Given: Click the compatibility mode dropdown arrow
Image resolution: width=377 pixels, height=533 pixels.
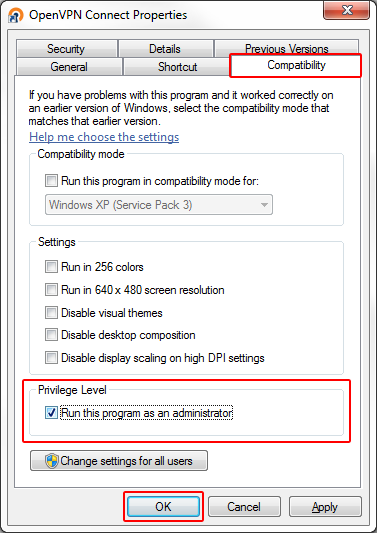Looking at the screenshot, I should point(264,205).
